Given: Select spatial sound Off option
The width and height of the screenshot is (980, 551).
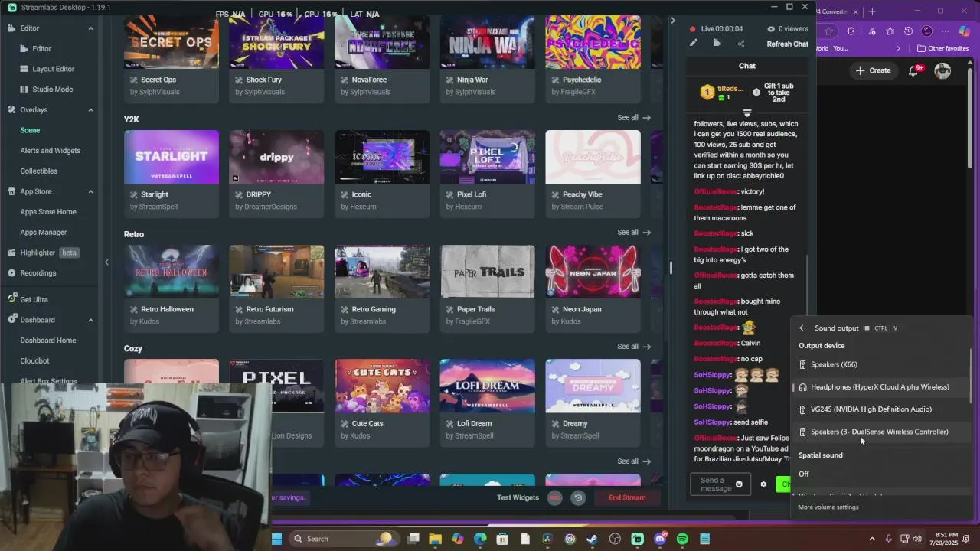Looking at the screenshot, I should point(881,474).
